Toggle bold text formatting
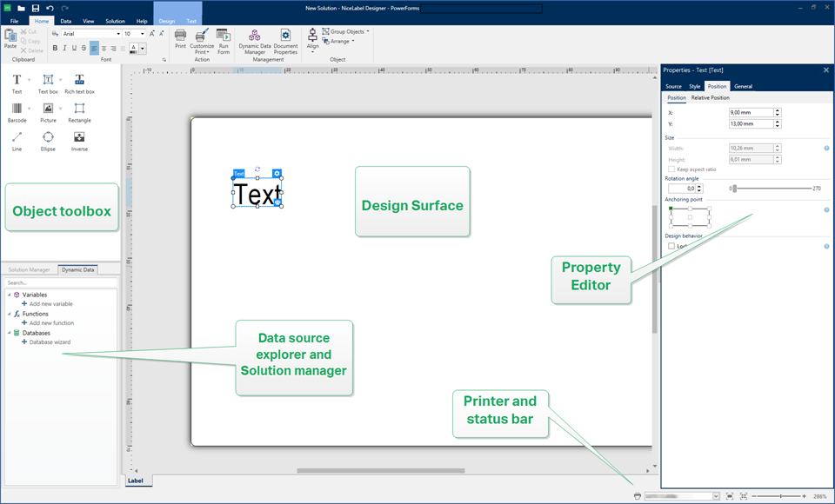 click(x=55, y=49)
